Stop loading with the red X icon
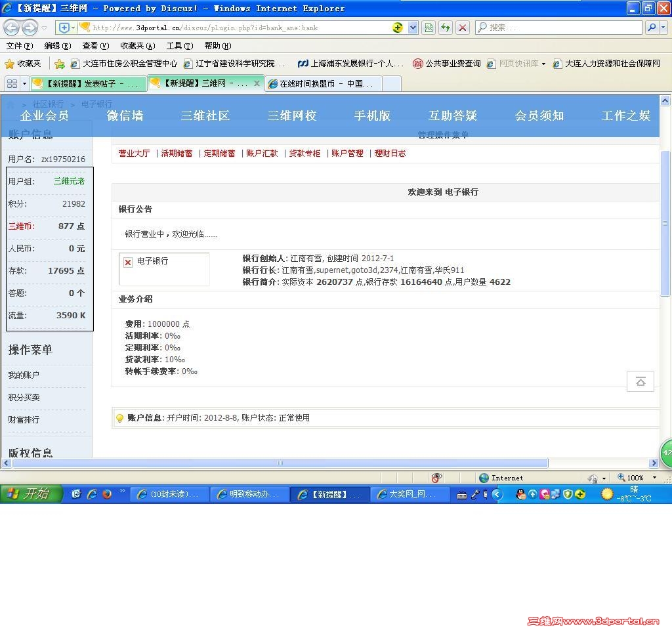 [x=463, y=28]
